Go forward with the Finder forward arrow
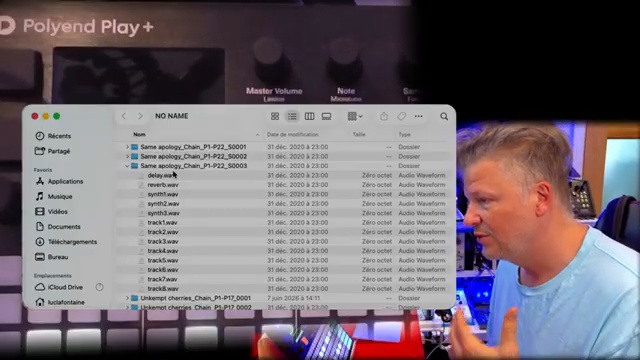The image size is (640, 360). (x=140, y=116)
